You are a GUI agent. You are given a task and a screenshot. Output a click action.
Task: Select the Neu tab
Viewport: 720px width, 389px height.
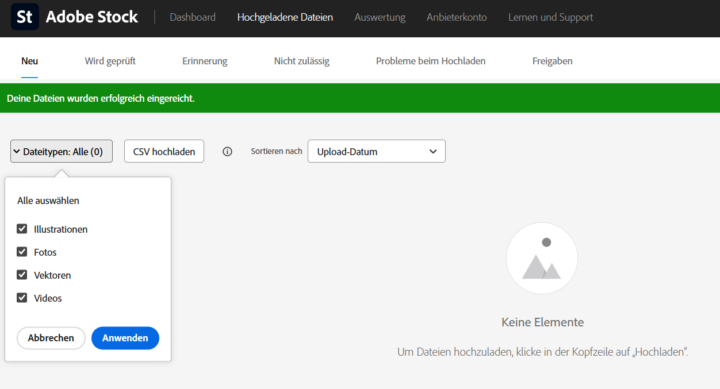pos(29,61)
